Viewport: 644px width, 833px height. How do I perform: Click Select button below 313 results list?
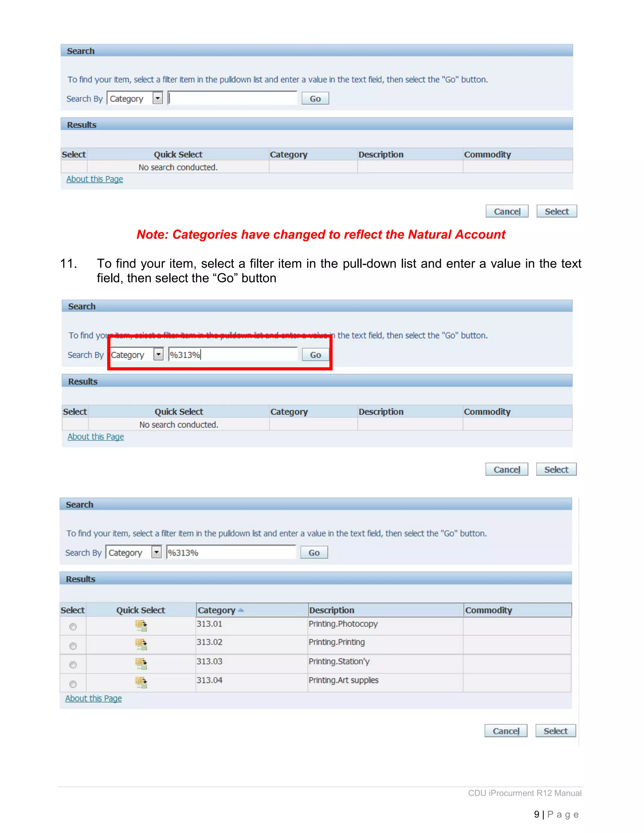556,731
